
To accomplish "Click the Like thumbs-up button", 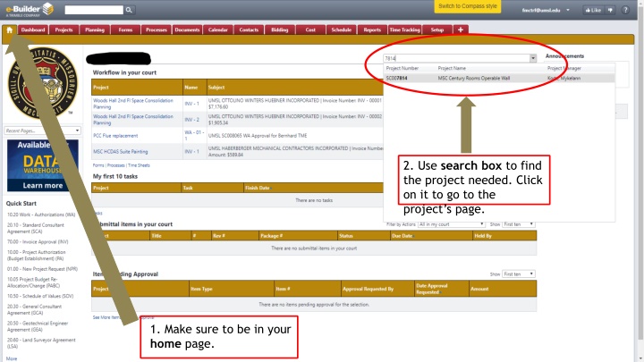I will 592,10.
